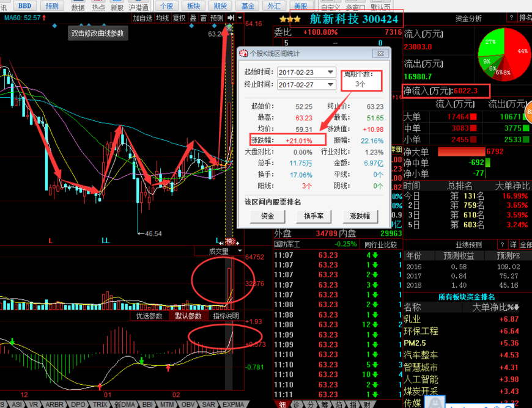Viewport: 532px width, 408px height.
Task: Switch to the EXPMA indicator tab
Action: pyautogui.click(x=234, y=404)
